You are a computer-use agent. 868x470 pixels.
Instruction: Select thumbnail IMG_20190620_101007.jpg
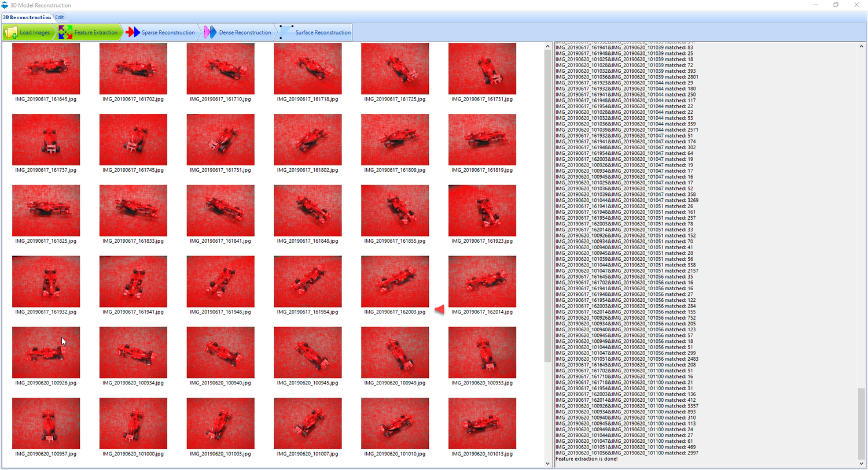(308, 423)
